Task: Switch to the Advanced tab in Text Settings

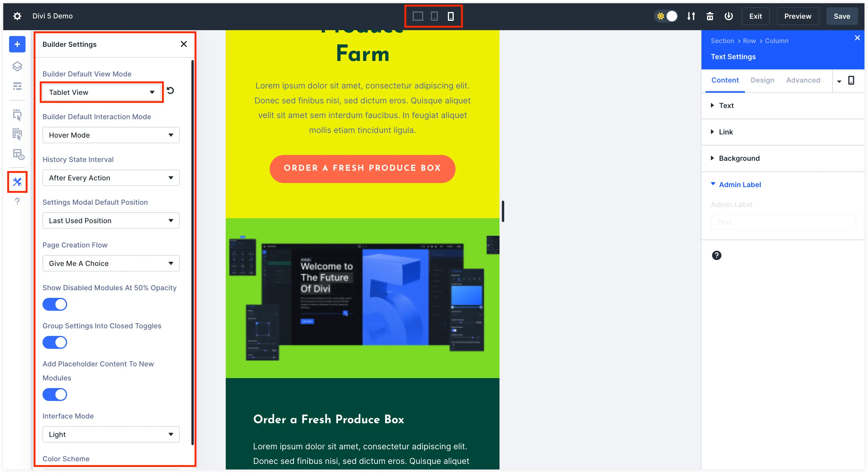Action: pos(803,80)
